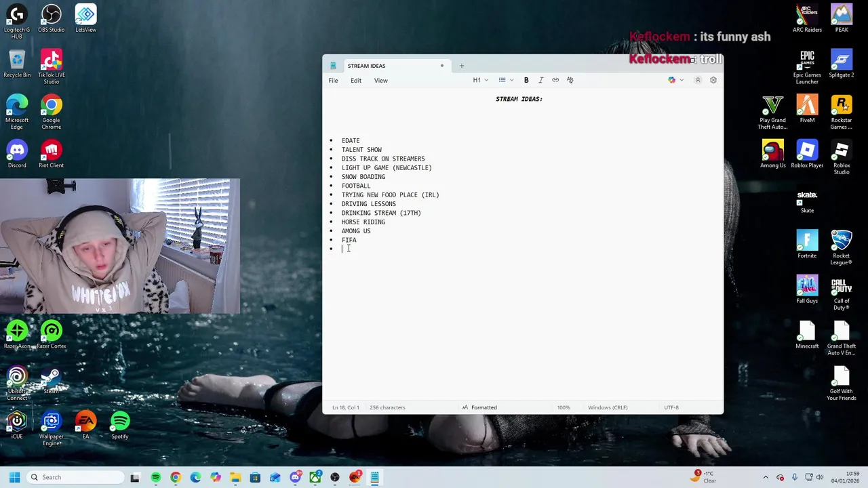Click UTF-8 encoding in the status bar
This screenshot has width=868, height=488.
click(671, 407)
